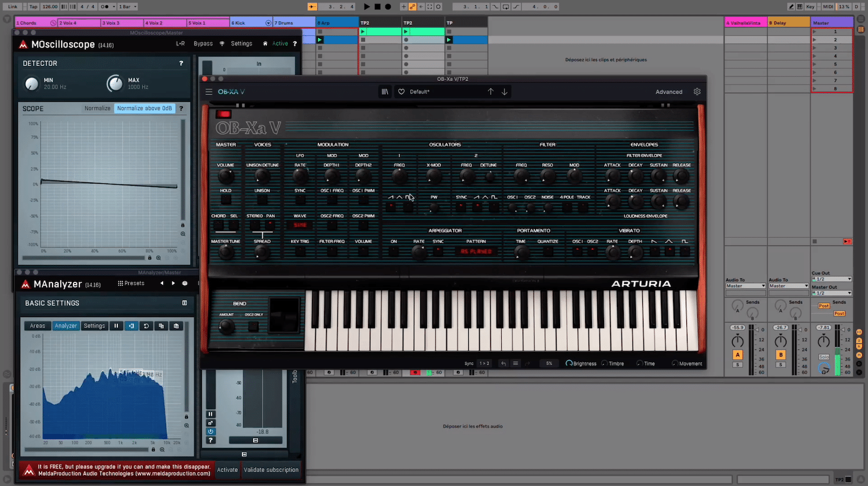Toggle the Hold switch on OB-Xa V
868x486 pixels.
226,200
